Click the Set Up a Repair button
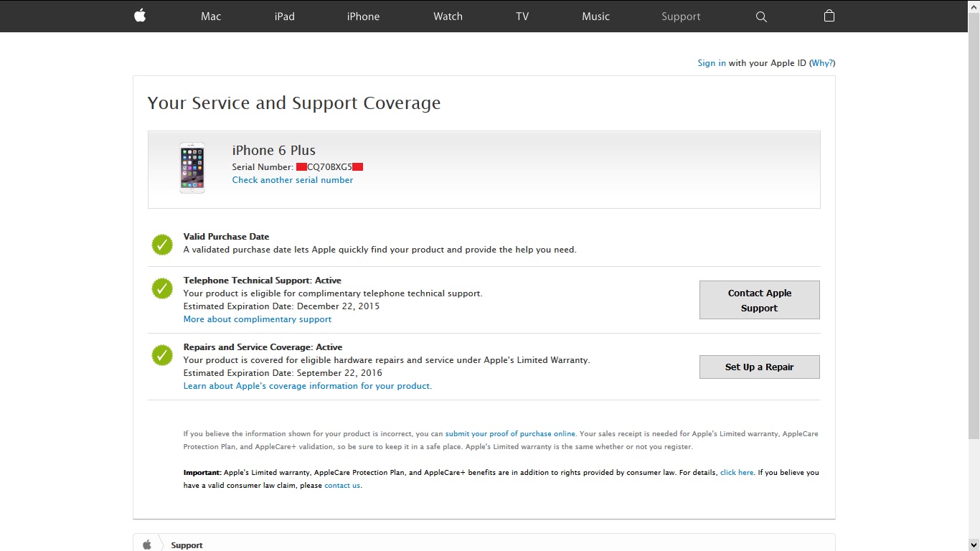The width and height of the screenshot is (980, 551). tap(760, 367)
